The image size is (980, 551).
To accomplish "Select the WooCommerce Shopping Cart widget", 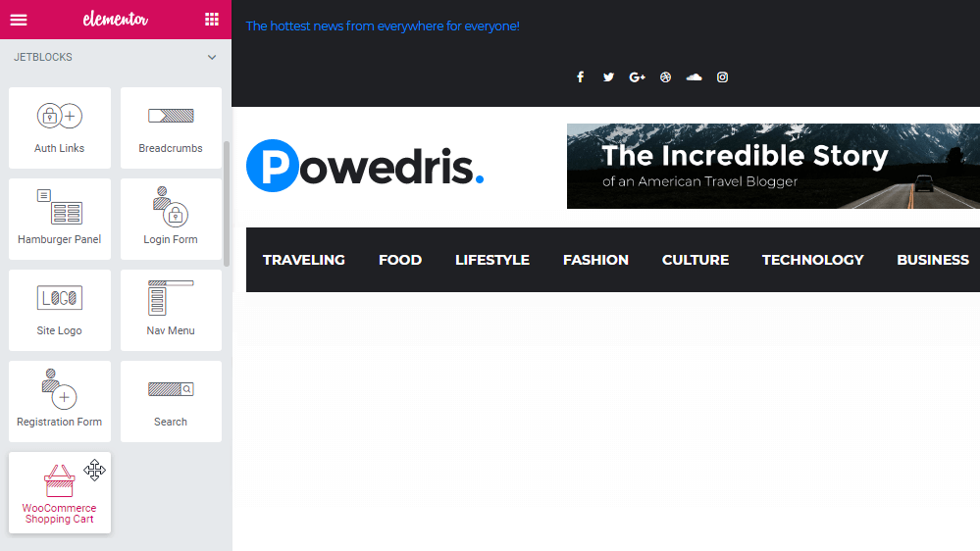I will point(60,493).
